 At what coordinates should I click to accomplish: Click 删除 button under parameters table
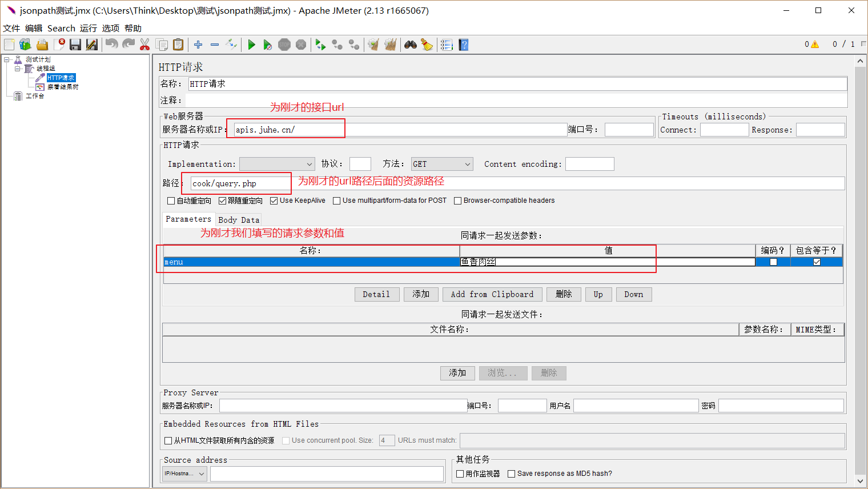pos(564,294)
